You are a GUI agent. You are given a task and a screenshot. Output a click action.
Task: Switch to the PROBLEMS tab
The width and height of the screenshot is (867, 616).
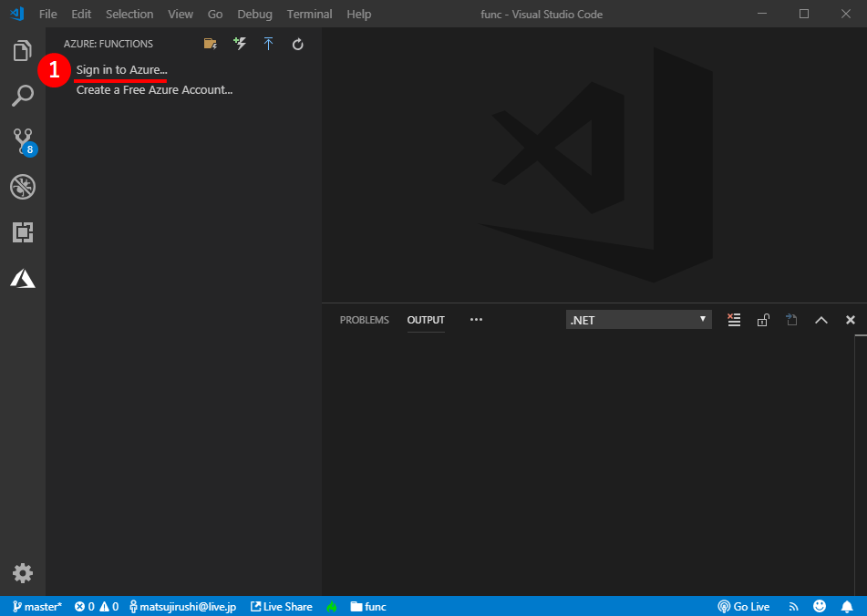(x=365, y=320)
